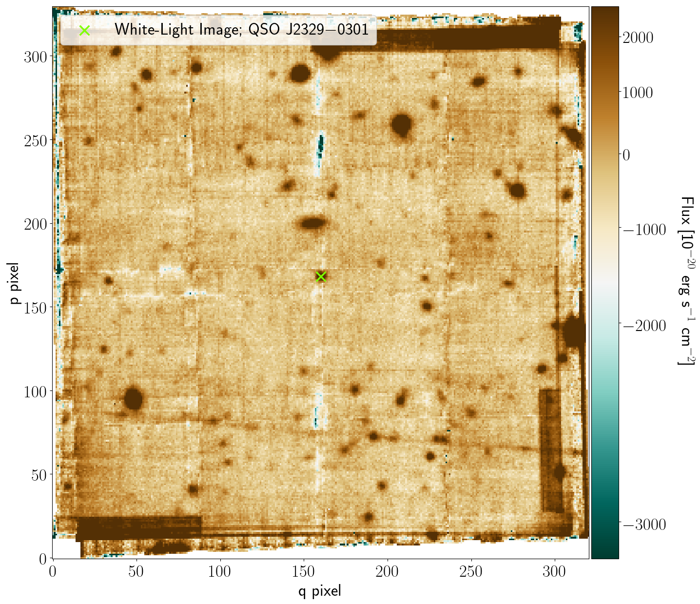Select colorbar tick value 1000

click(638, 93)
